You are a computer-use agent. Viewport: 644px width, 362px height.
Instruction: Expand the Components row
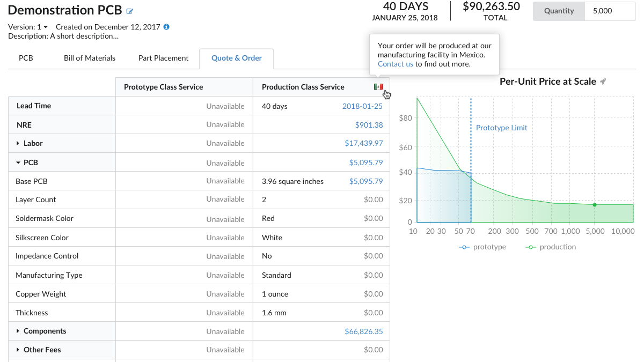19,331
